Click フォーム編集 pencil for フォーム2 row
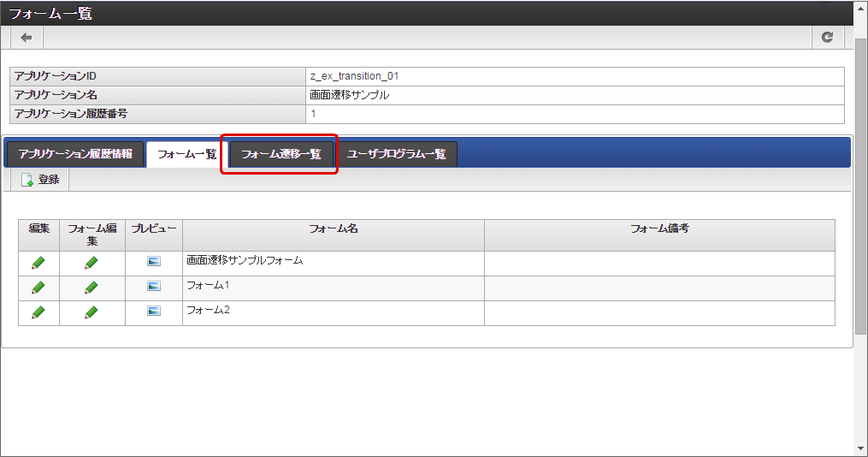Screen dimensions: 868x457 [92, 312]
